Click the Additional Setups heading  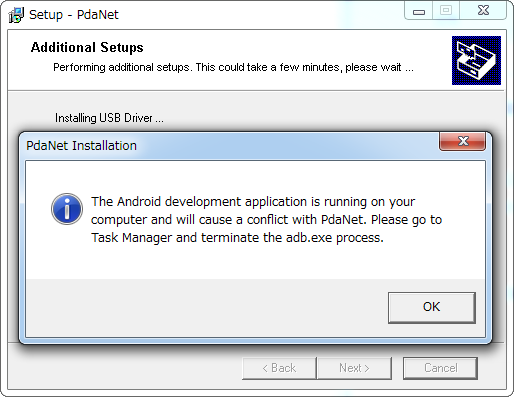point(87,47)
